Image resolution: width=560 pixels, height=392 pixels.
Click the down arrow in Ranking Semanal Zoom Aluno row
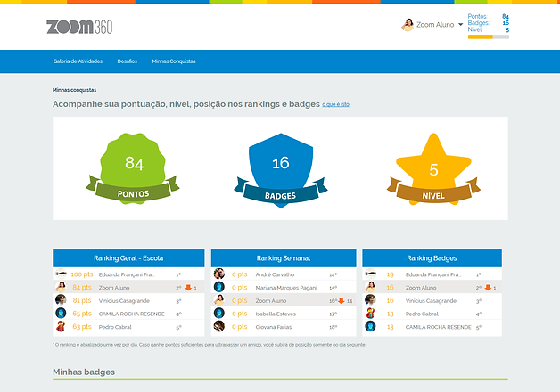coord(342,301)
